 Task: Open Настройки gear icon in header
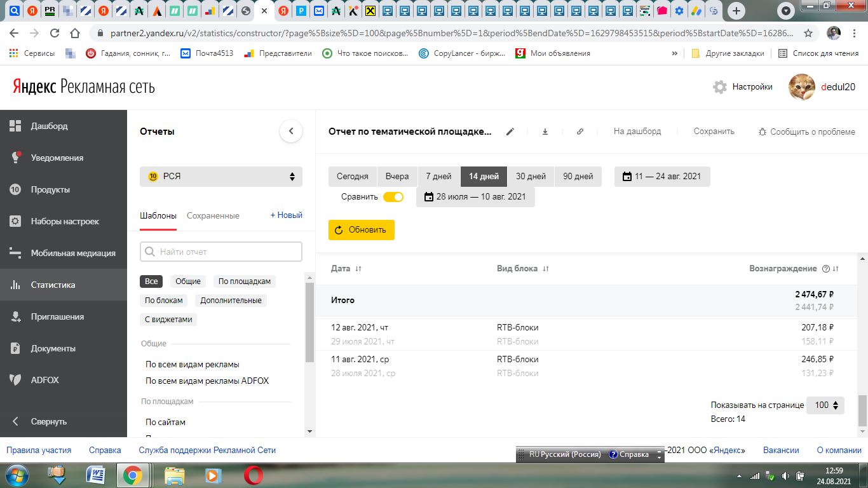click(x=720, y=87)
